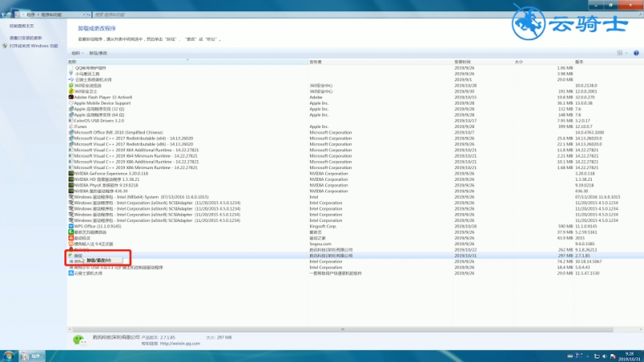Click the NVIDIA GeForce Experience icon
This screenshot has height=362, width=644.
point(71,174)
